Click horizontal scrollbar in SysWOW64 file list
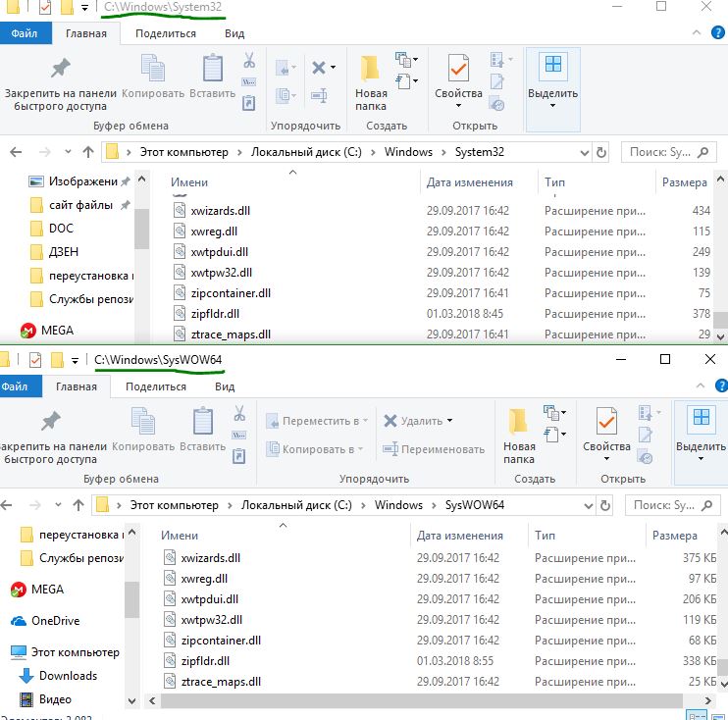The height and width of the screenshot is (720, 728). pos(421,701)
